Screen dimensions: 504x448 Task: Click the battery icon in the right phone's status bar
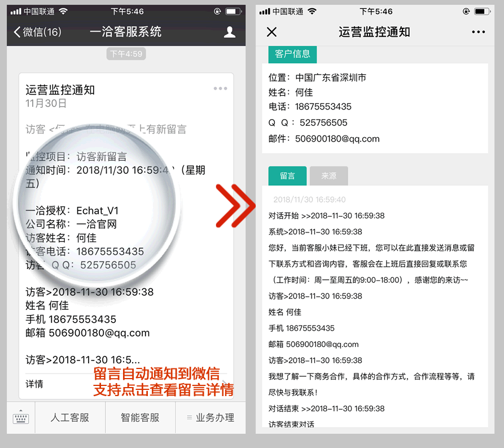pyautogui.click(x=483, y=12)
